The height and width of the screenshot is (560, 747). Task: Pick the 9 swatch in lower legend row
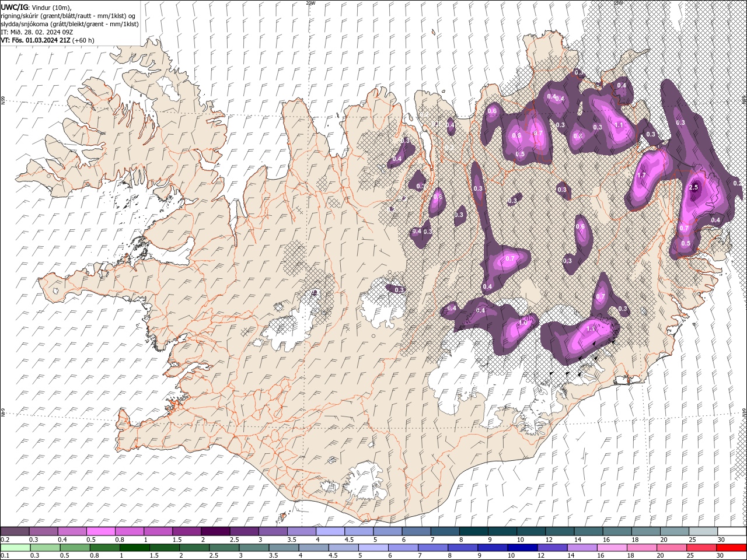pyautogui.click(x=493, y=548)
